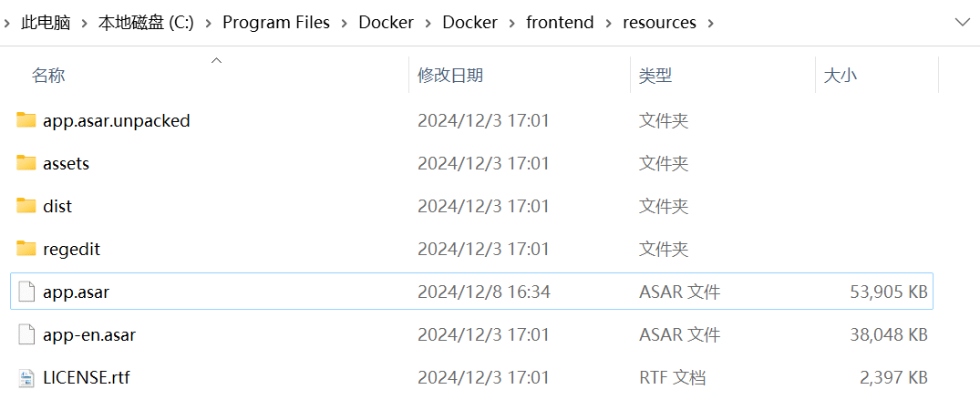
Task: Click the frontend breadcrumb segment
Action: point(560,23)
